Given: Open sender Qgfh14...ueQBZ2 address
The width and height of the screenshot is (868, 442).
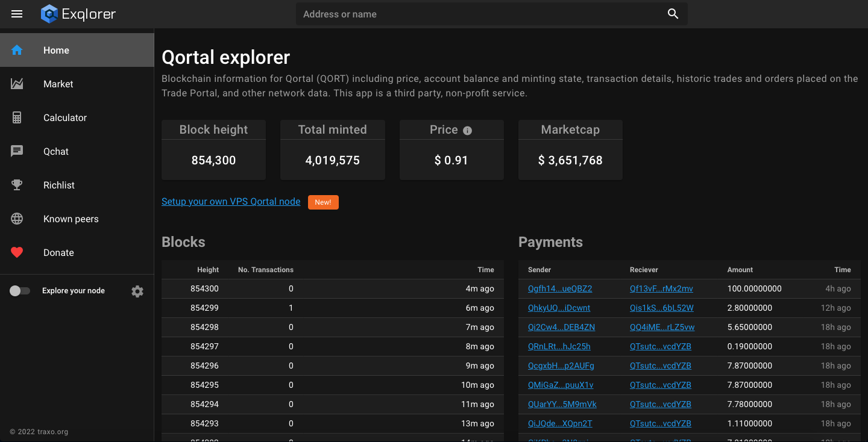Looking at the screenshot, I should coord(560,288).
